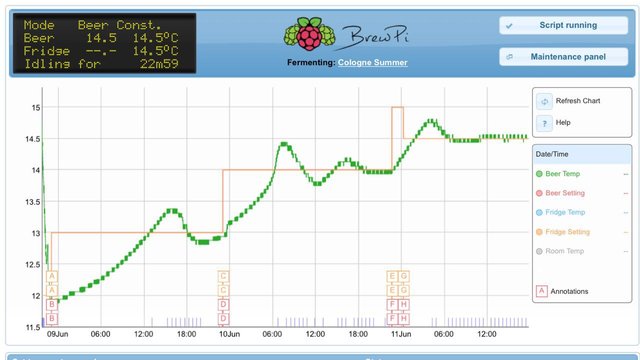Image resolution: width=640 pixels, height=360 pixels.
Task: Toggle Fridge Setting orange legend dot
Action: [x=539, y=232]
